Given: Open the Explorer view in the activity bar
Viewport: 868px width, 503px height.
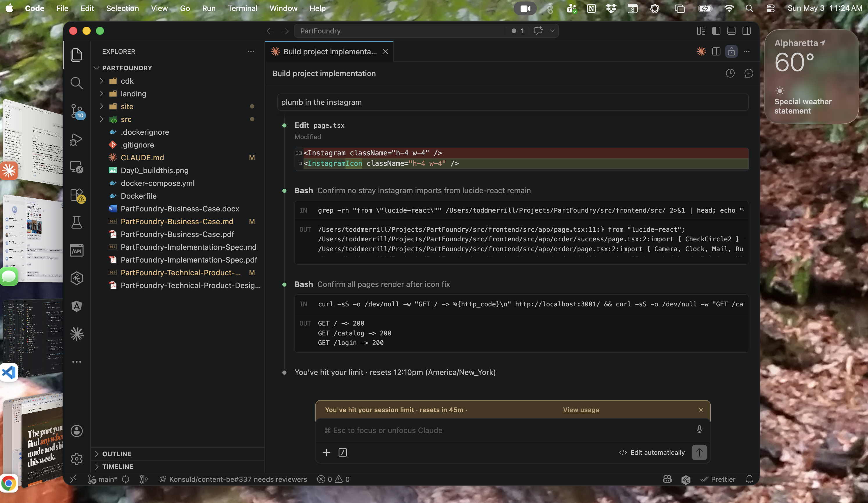Looking at the screenshot, I should pyautogui.click(x=76, y=55).
